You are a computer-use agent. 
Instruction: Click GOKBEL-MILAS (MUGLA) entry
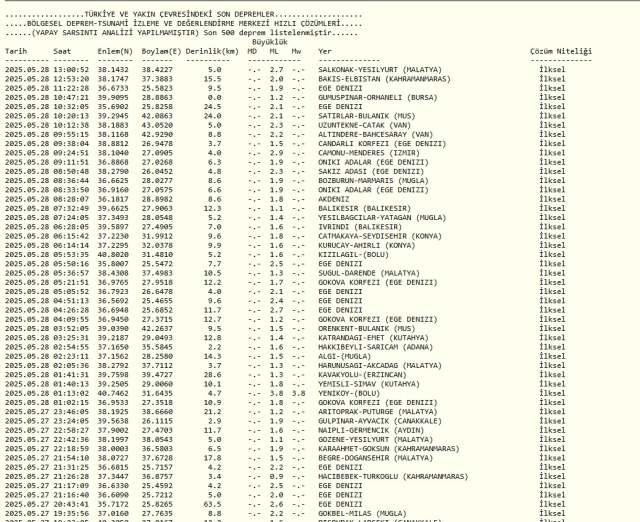362,513
